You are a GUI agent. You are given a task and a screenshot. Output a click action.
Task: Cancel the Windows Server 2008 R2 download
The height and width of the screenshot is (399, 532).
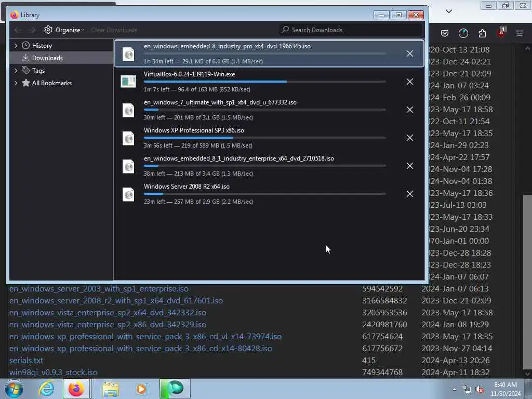point(409,194)
